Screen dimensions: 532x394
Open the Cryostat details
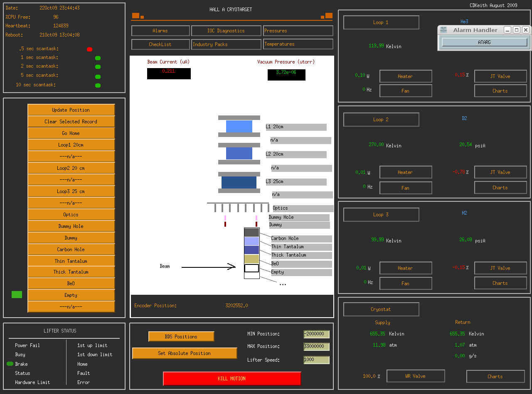click(381, 309)
